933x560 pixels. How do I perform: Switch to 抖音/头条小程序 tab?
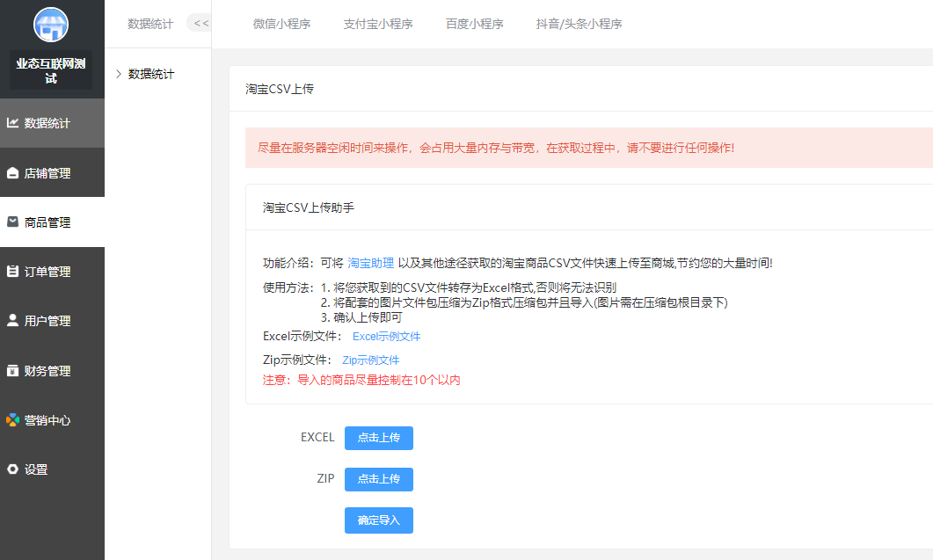pos(579,24)
